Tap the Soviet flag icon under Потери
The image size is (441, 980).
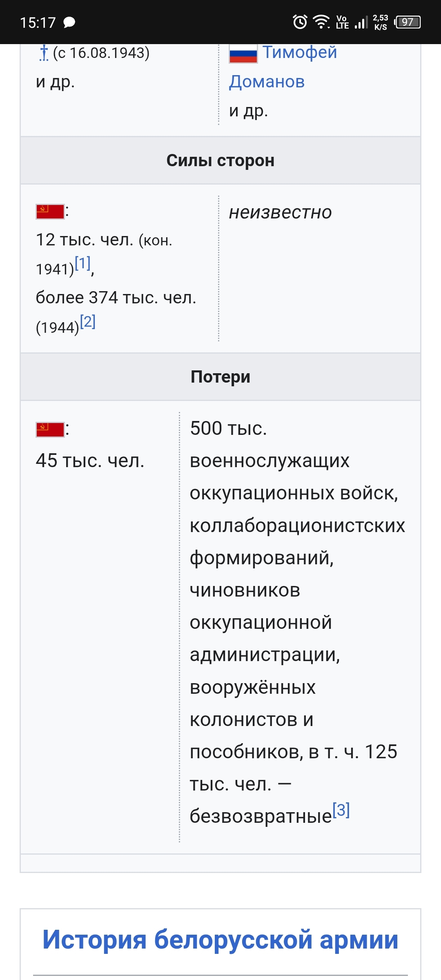pyautogui.click(x=50, y=430)
